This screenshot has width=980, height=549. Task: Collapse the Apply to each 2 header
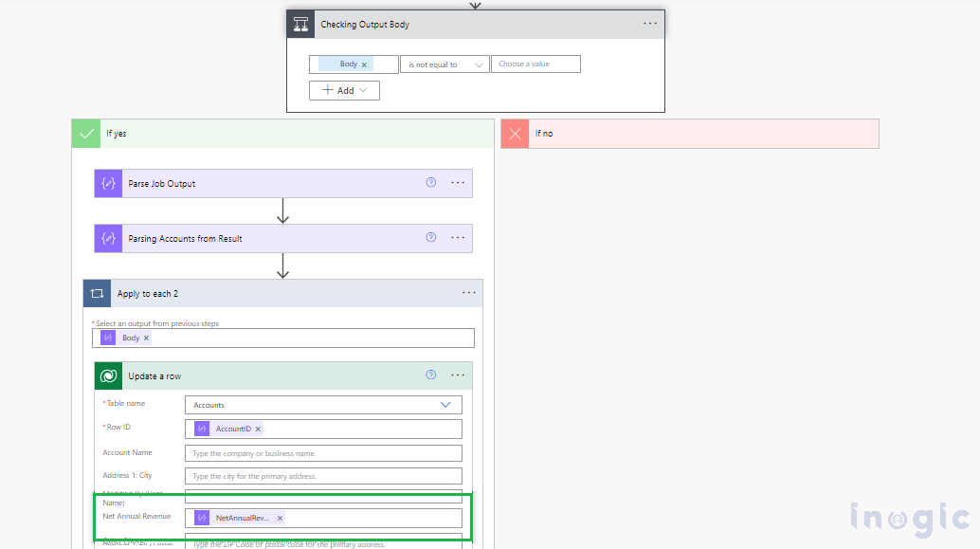283,293
